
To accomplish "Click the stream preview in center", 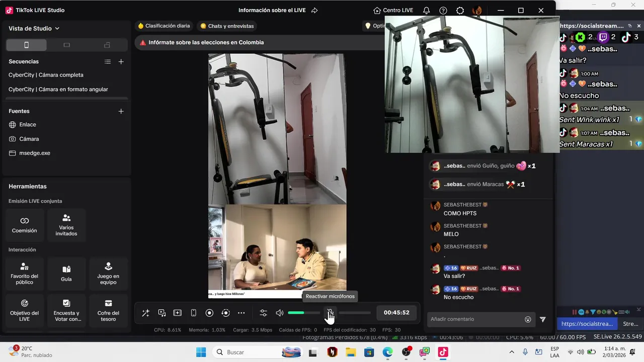I will point(277,176).
